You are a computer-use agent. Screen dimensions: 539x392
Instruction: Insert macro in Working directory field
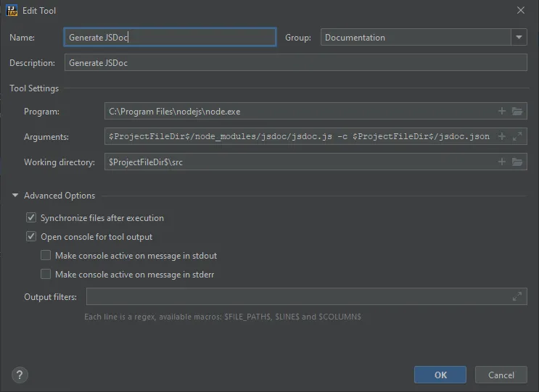click(x=502, y=162)
